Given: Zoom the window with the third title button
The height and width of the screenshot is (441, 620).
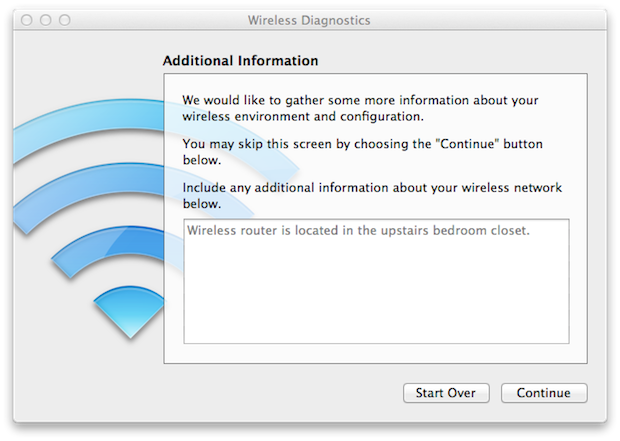Looking at the screenshot, I should 64,19.
